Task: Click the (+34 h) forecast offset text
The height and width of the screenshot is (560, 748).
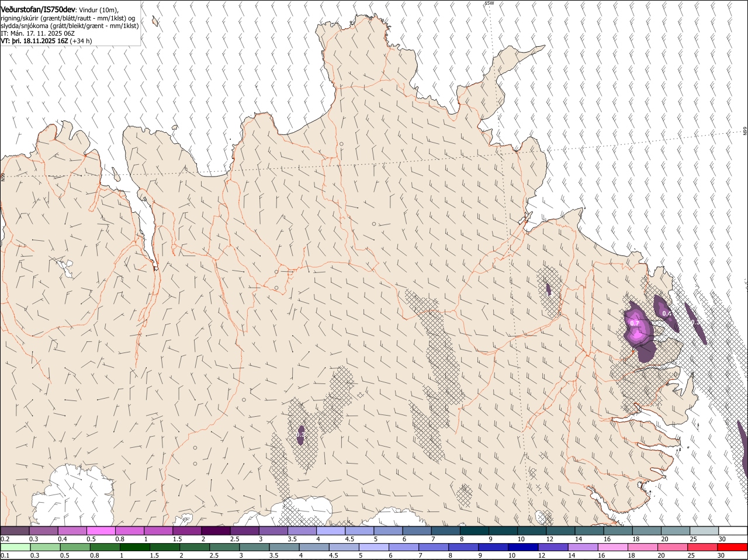Action: pyautogui.click(x=81, y=41)
